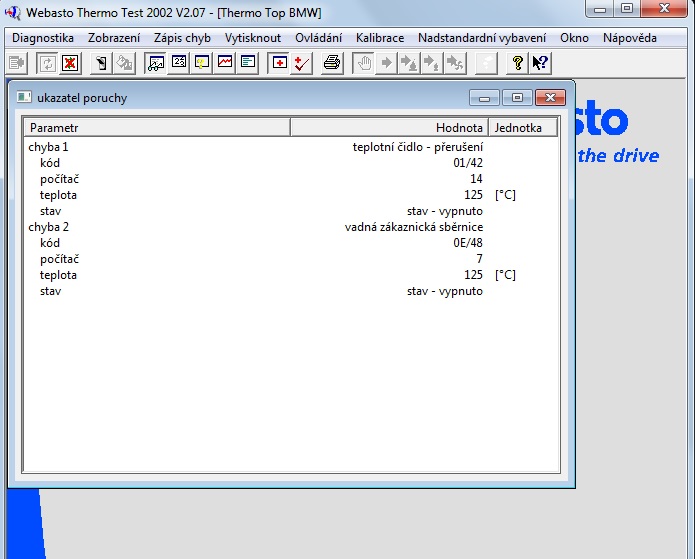This screenshot has height=559, width=695.
Task: Click the greyed plain arrow toolbar icon
Action: pyautogui.click(x=387, y=63)
